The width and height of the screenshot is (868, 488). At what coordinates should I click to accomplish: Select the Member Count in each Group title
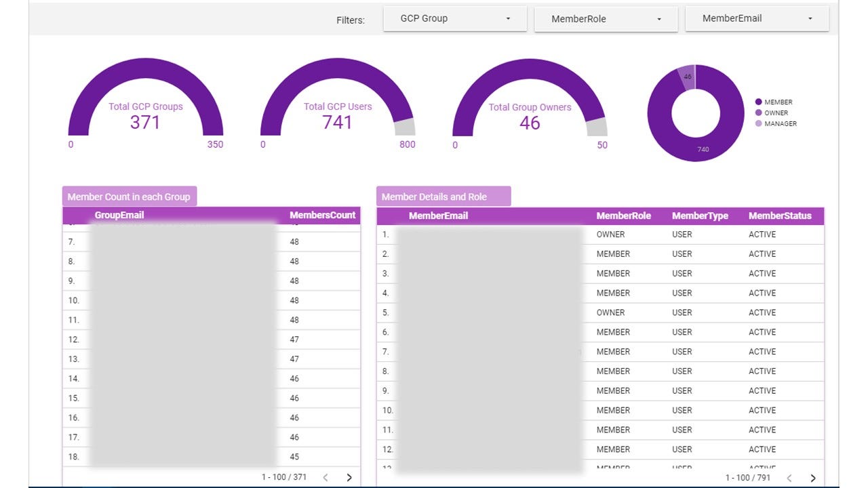129,197
